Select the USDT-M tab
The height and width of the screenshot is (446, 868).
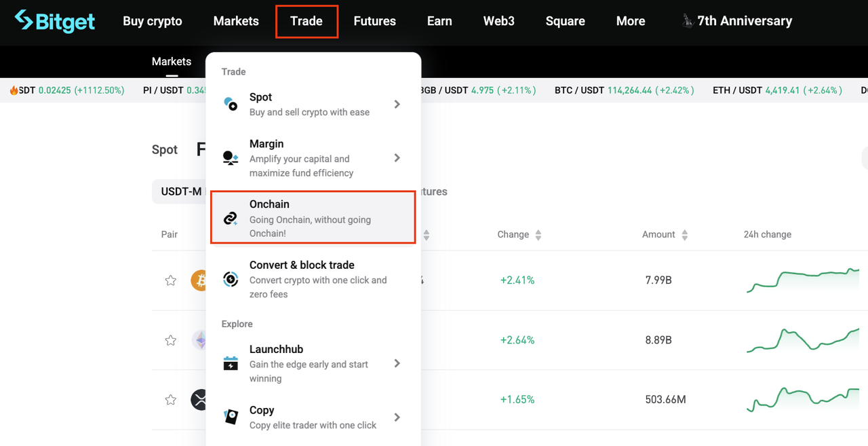point(180,191)
